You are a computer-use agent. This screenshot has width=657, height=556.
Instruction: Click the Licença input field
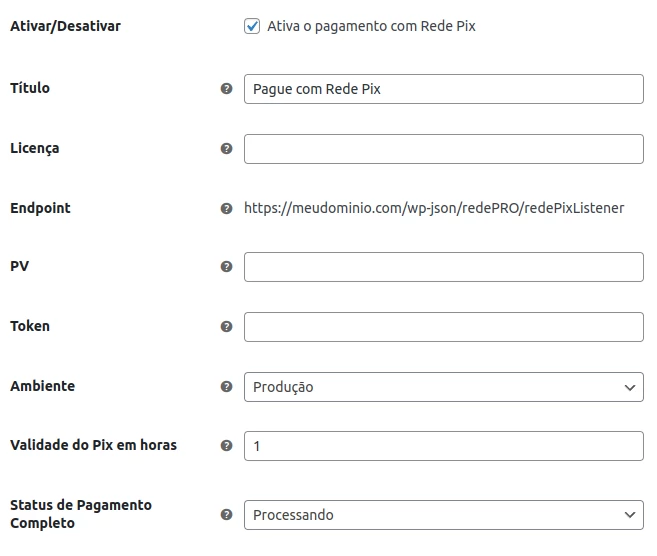click(443, 149)
